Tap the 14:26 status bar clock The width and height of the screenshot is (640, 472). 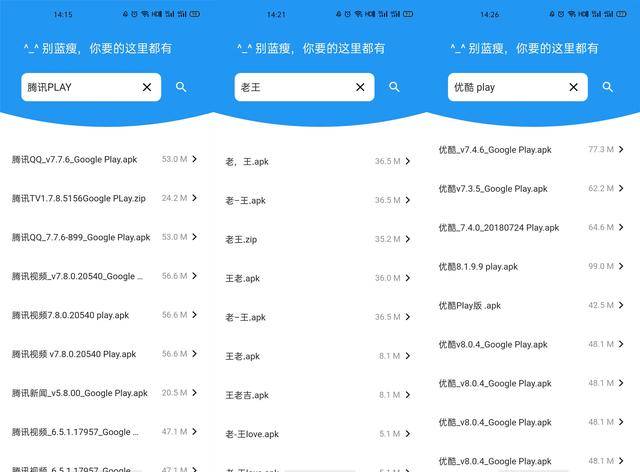(489, 14)
